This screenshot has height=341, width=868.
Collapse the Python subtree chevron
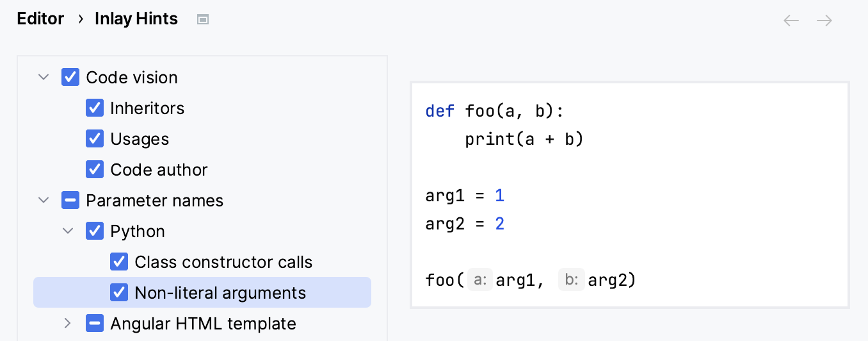coord(68,231)
